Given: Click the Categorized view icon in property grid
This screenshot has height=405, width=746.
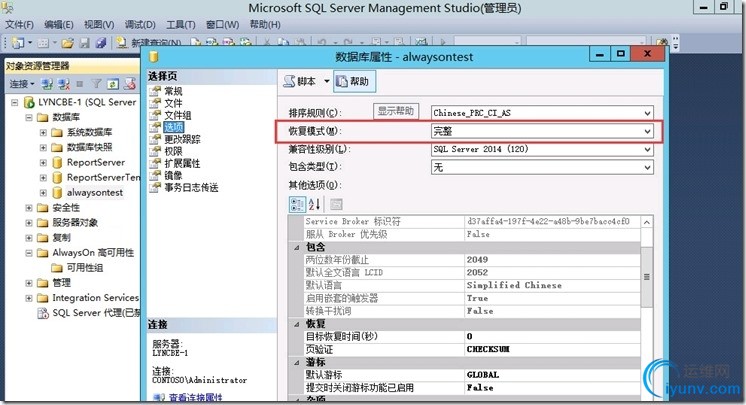Looking at the screenshot, I should pyautogui.click(x=297, y=204).
